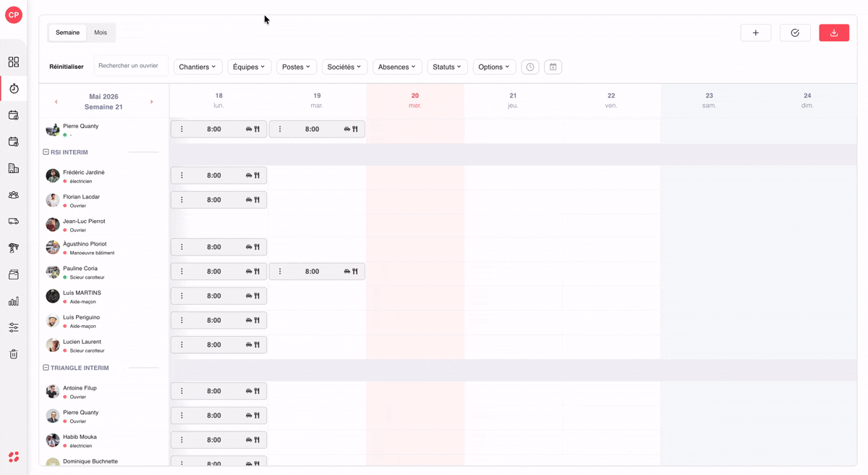Screen dimensions: 868x475
Task: Open the Sociétés dropdown filter
Action: (344, 67)
